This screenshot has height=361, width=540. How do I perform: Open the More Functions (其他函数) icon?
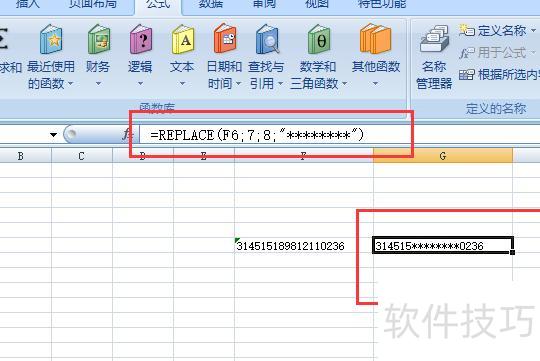(376, 39)
